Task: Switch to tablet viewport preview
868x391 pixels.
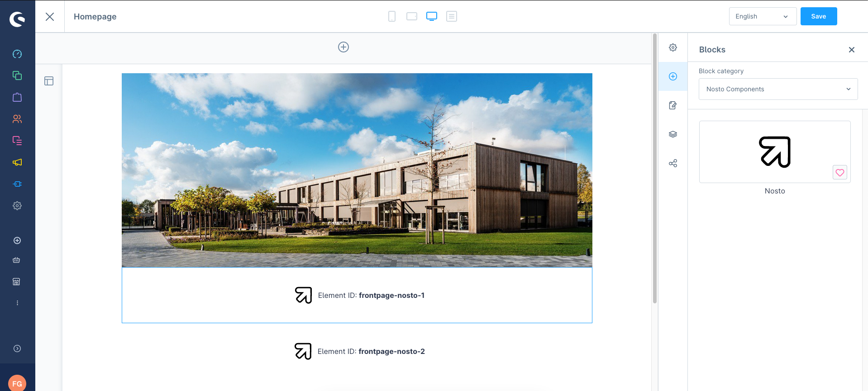Action: 412,17
